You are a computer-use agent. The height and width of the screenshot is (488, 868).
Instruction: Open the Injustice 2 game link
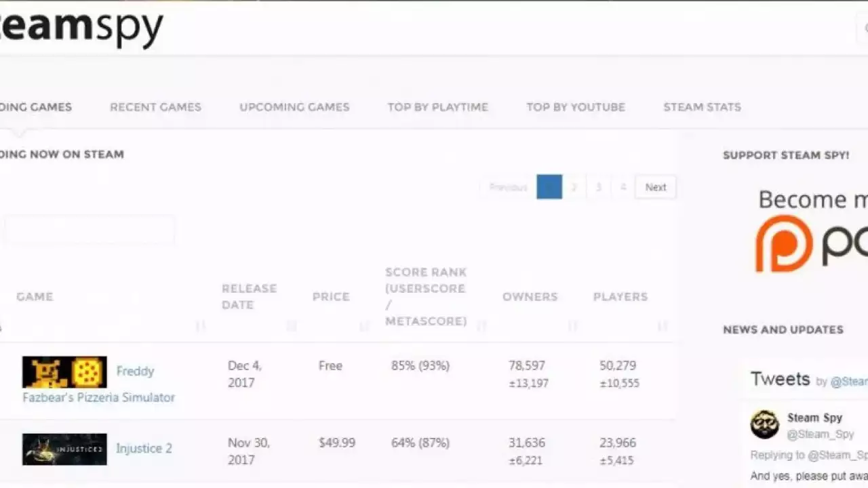point(144,449)
